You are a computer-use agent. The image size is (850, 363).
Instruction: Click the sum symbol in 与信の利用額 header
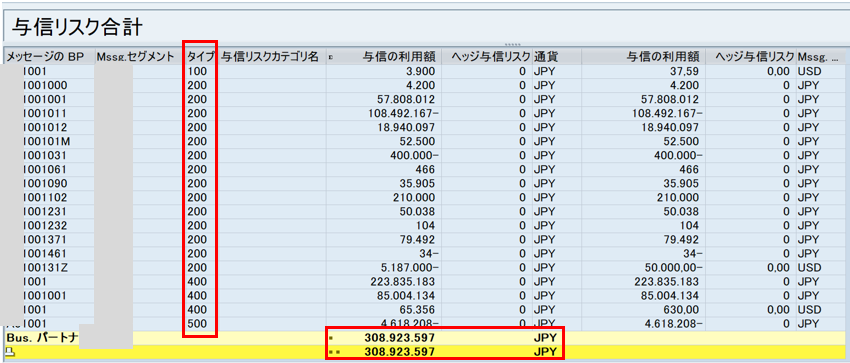pyautogui.click(x=330, y=56)
